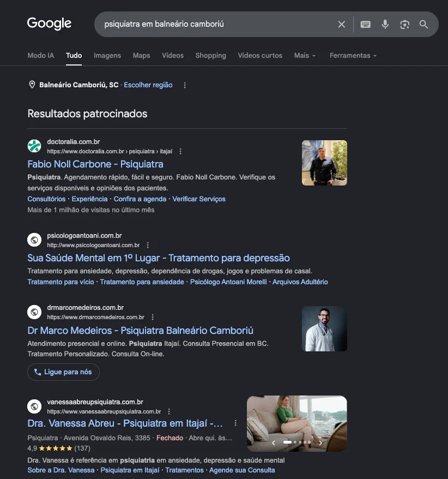Viewport: 448px width, 479px height.
Task: Click the Agende sua Consulta sitelink
Action: pyautogui.click(x=242, y=470)
